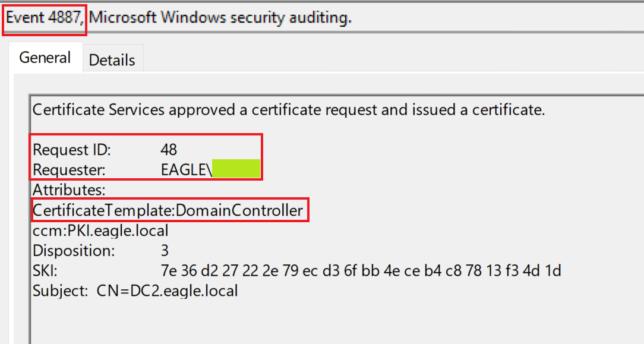The image size is (644, 344).
Task: Click the Disposition value 3
Action: click(x=165, y=250)
